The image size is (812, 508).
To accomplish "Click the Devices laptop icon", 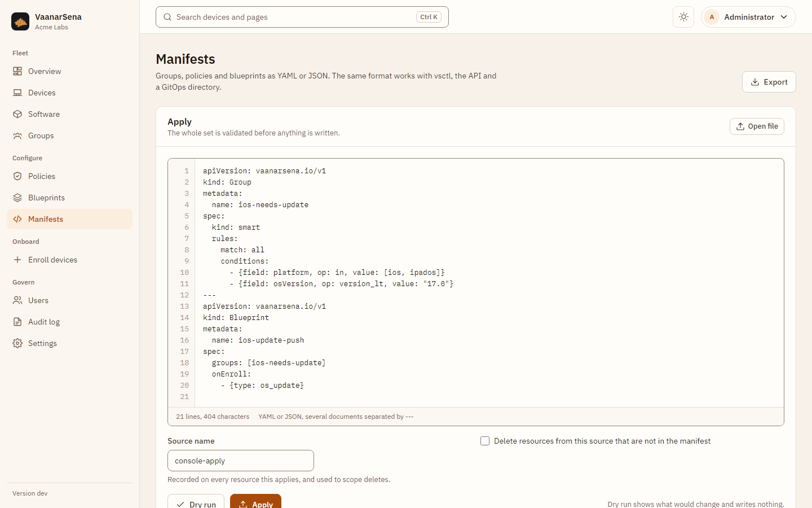I will 17,93.
